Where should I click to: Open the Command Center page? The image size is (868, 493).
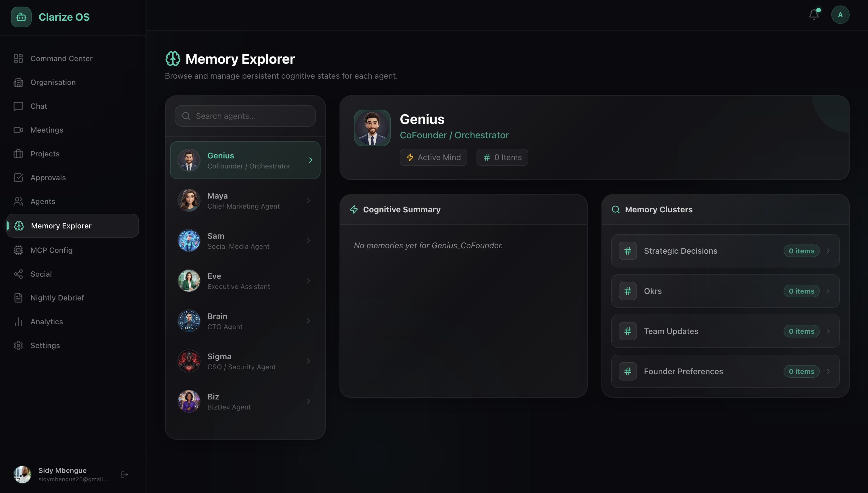[61, 58]
